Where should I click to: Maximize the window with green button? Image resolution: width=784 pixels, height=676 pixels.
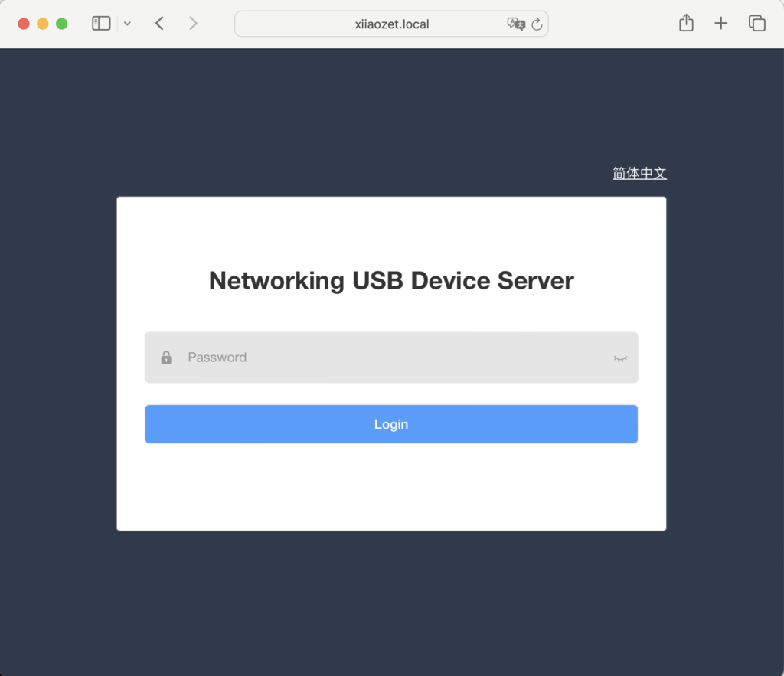62,24
